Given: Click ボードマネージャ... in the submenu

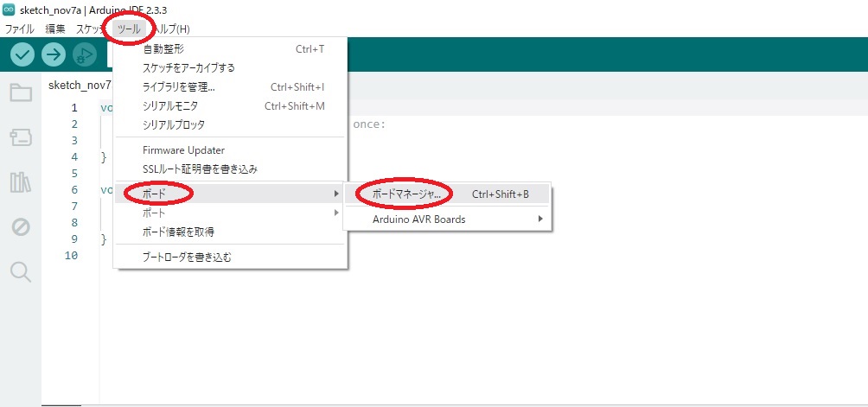Looking at the screenshot, I should click(x=447, y=194).
